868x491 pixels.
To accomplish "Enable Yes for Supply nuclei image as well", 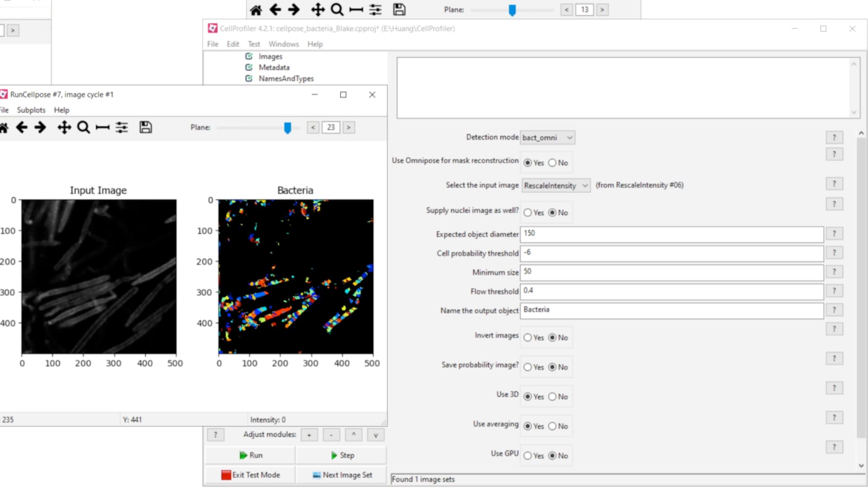I will [528, 212].
